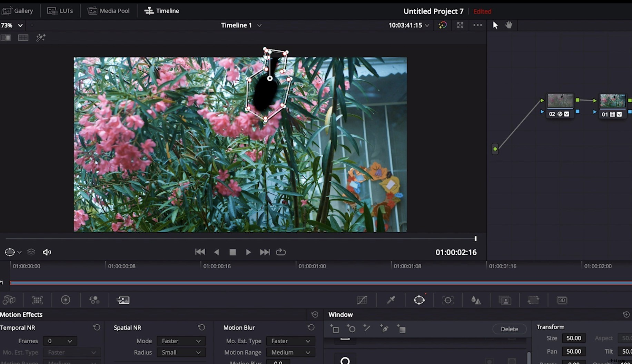Open the viewer zoom 73% dropdown
The width and height of the screenshot is (632, 364).
20,25
